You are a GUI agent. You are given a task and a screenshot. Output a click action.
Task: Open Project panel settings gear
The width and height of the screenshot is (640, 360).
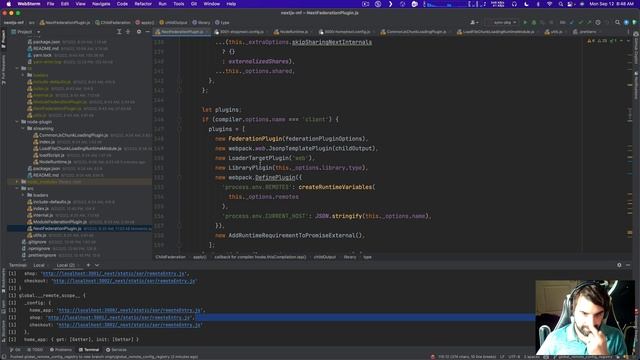click(139, 31)
